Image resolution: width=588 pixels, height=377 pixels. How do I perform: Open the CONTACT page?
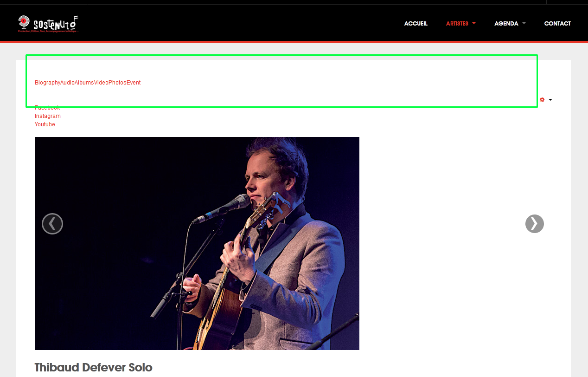(557, 23)
